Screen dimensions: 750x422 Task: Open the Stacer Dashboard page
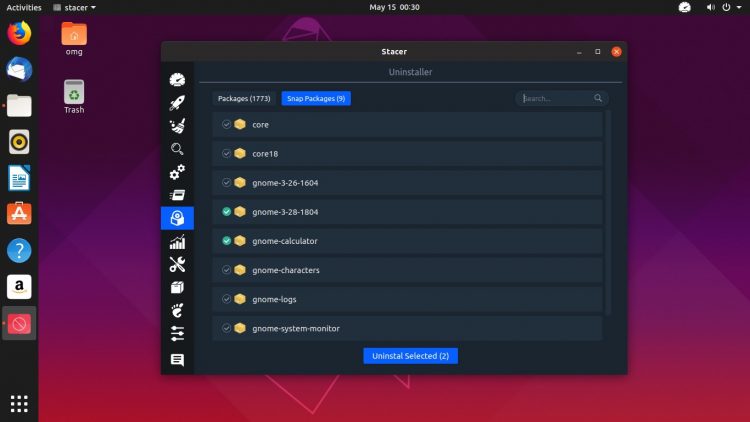click(177, 79)
